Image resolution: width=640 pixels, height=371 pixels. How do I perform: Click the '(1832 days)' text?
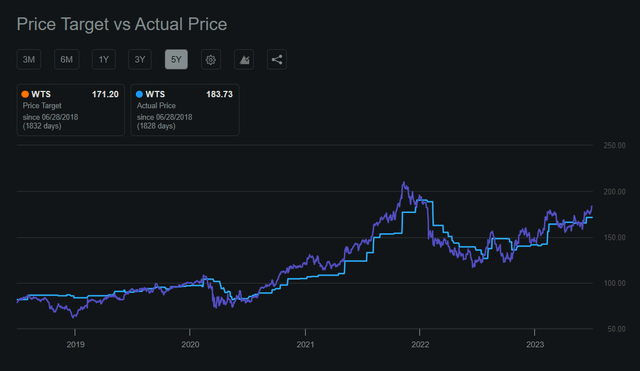tap(42, 126)
